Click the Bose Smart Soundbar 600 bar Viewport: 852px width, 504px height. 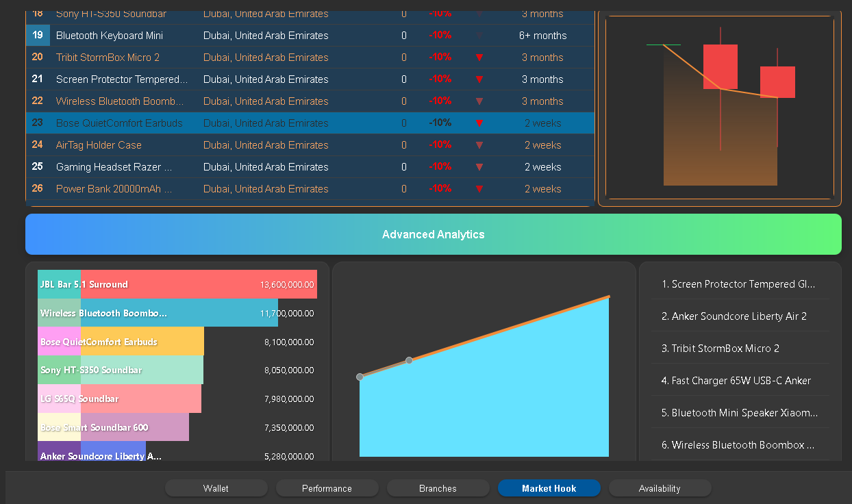click(x=114, y=427)
